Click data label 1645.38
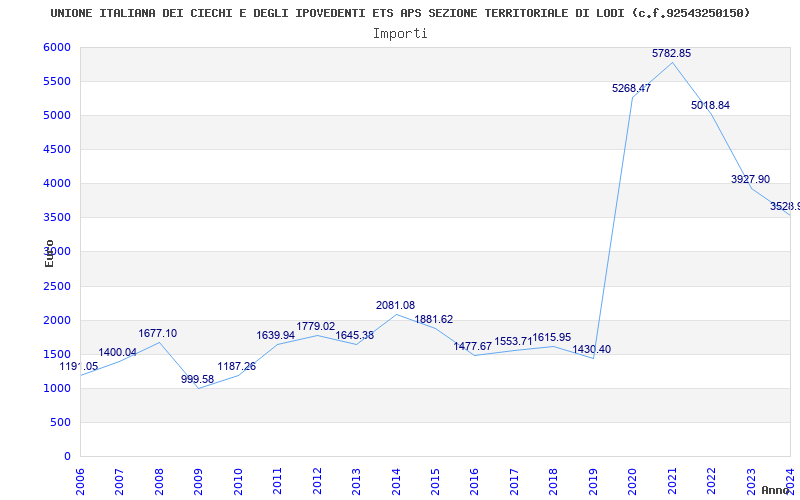800x500 pixels. 355,336
